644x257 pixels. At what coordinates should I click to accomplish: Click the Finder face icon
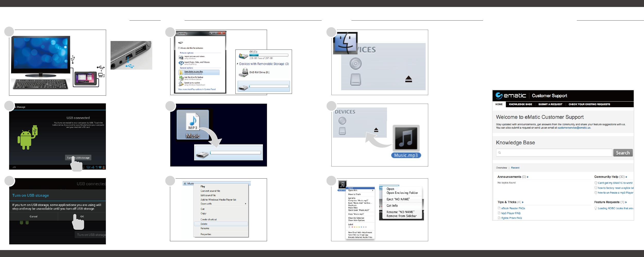click(345, 43)
